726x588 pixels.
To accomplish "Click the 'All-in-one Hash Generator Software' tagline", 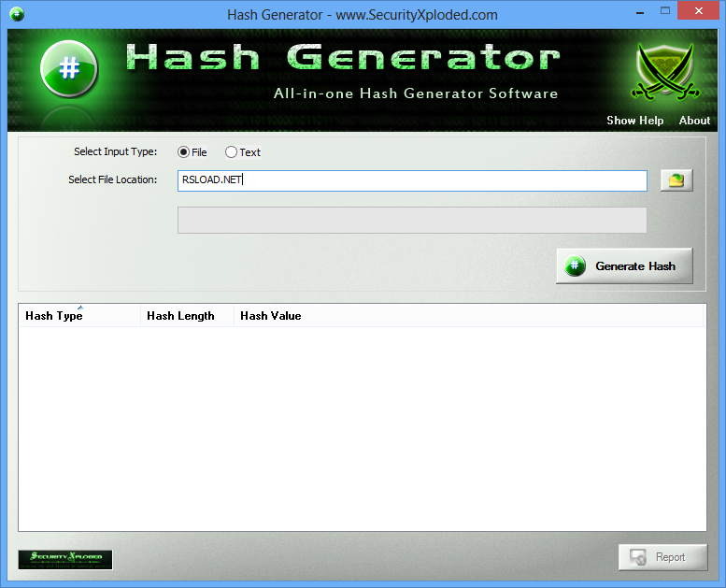I will click(x=415, y=93).
